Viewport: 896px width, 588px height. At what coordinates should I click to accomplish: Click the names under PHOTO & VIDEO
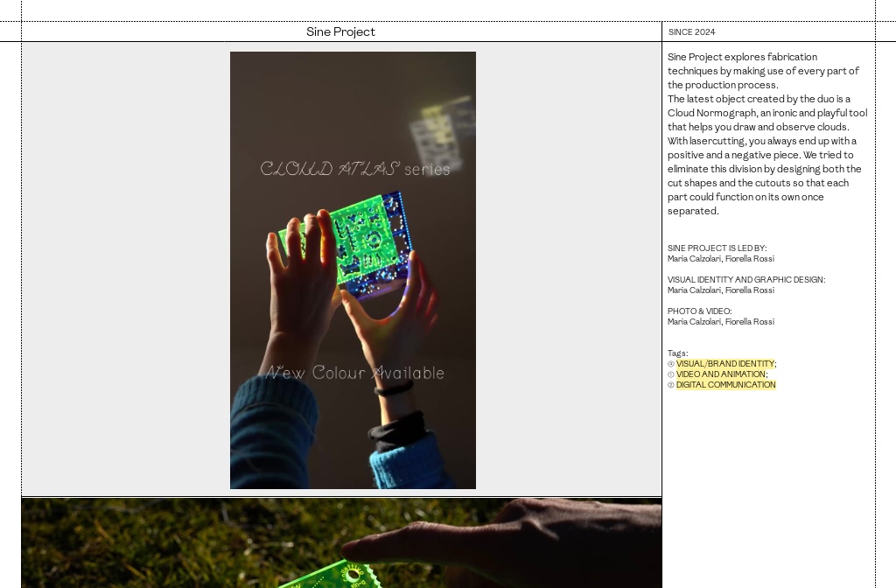coord(721,322)
